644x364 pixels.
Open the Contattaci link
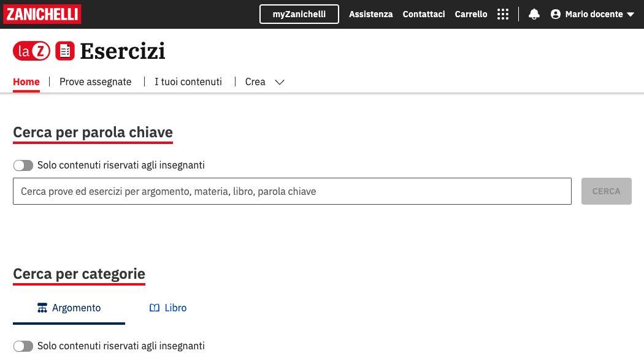pyautogui.click(x=424, y=14)
